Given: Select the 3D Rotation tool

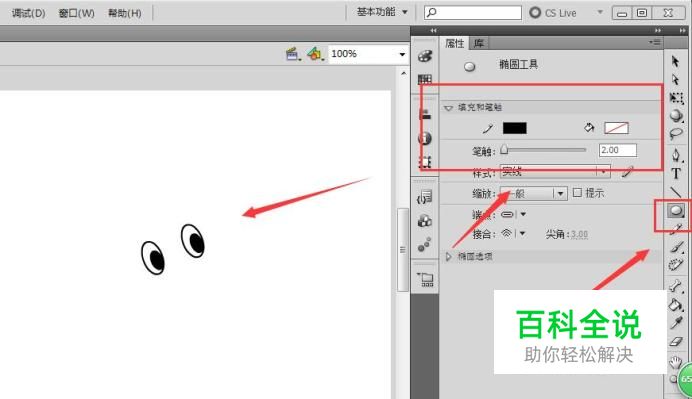Looking at the screenshot, I should point(676,116).
